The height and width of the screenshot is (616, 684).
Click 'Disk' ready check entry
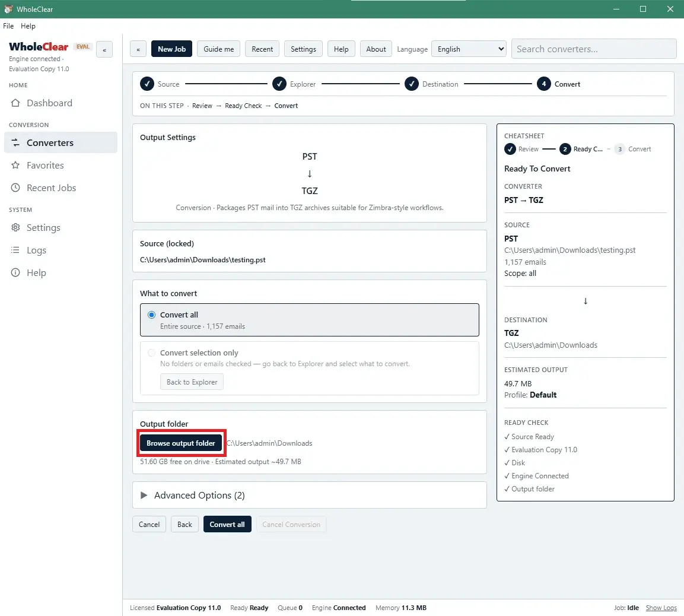click(515, 463)
